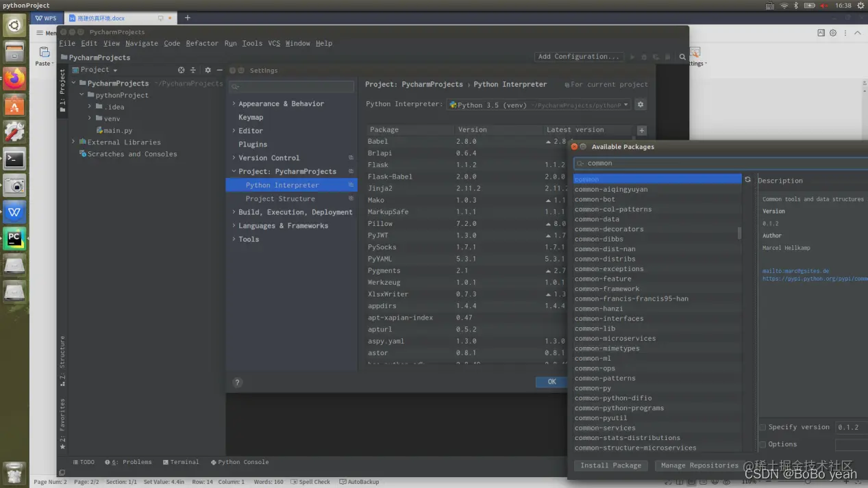Open the PyCharm icon in the dock
Viewport: 868px width, 488px height.
(x=14, y=239)
